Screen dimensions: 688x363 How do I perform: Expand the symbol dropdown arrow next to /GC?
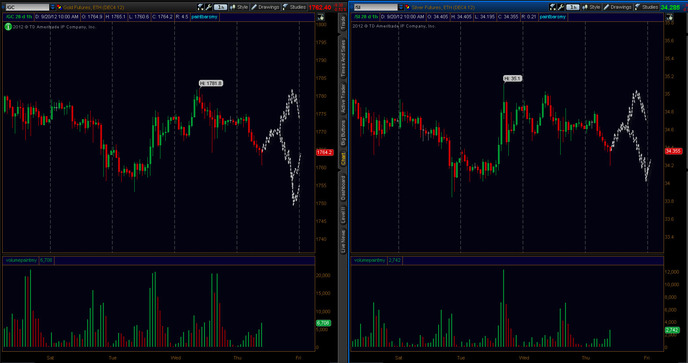click(x=53, y=7)
